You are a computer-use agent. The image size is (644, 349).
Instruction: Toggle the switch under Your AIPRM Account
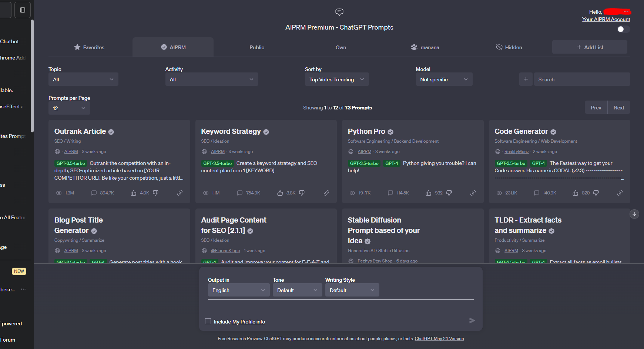tap(624, 29)
